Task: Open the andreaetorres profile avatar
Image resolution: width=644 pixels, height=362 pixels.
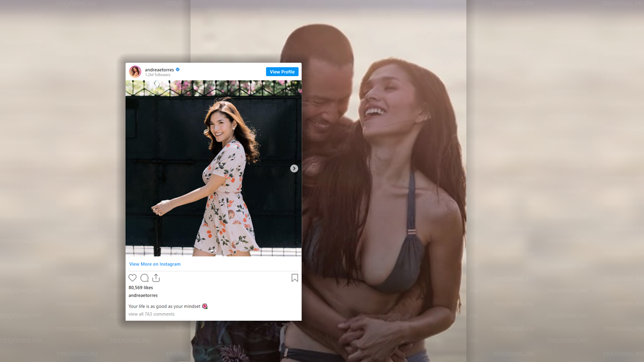Action: (x=135, y=72)
